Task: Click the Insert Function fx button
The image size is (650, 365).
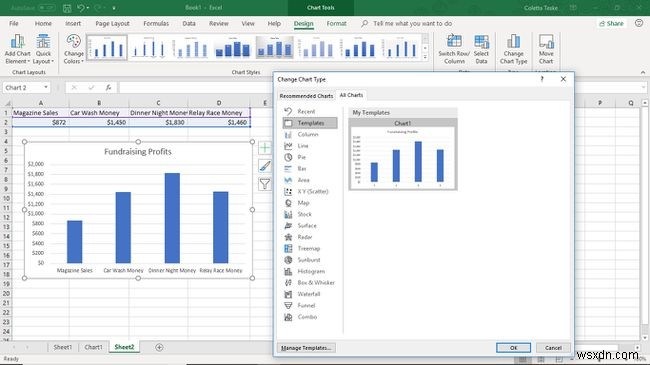Action: tap(108, 88)
